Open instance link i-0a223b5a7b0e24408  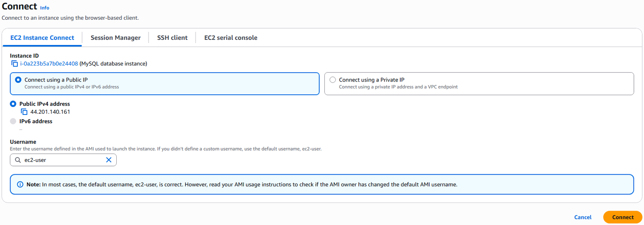coord(49,63)
